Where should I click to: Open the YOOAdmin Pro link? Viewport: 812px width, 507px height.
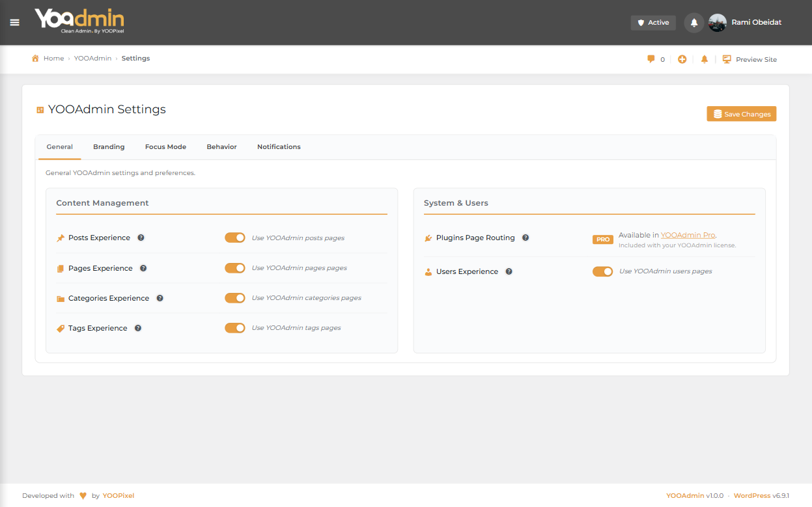click(688, 235)
